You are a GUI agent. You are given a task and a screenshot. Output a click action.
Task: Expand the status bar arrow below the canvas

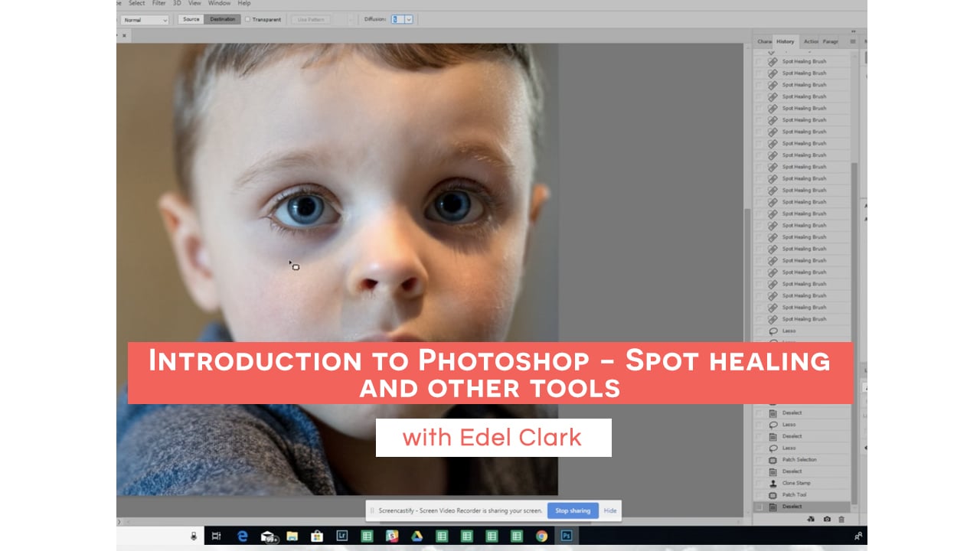tap(119, 521)
